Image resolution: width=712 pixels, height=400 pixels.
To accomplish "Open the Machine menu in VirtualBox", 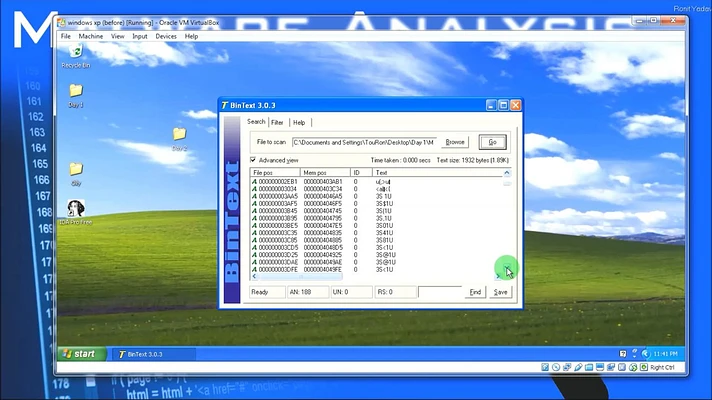I will (x=91, y=36).
